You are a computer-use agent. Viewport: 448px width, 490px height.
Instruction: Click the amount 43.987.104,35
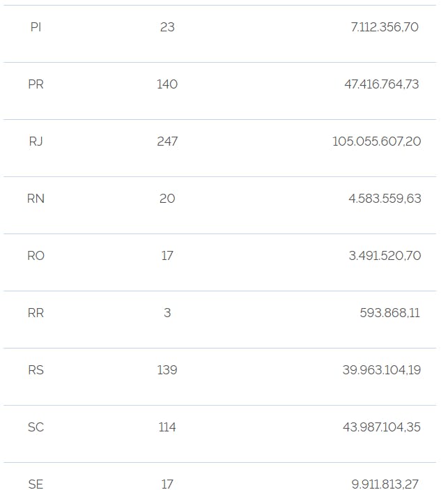click(381, 427)
